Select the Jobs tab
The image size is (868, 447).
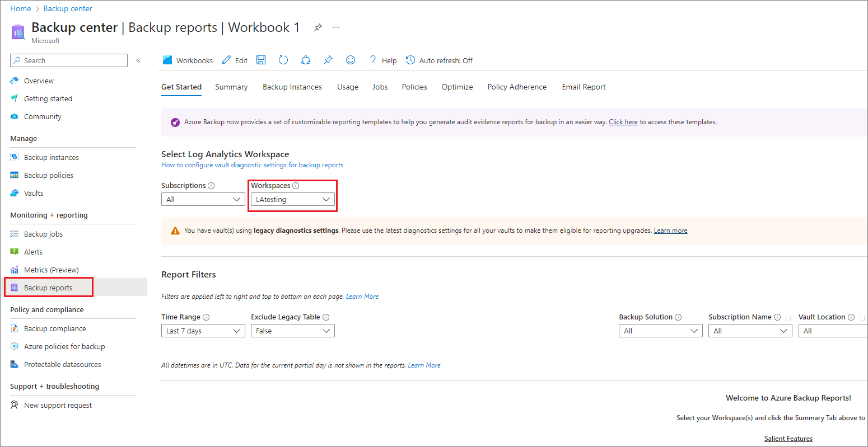click(380, 87)
